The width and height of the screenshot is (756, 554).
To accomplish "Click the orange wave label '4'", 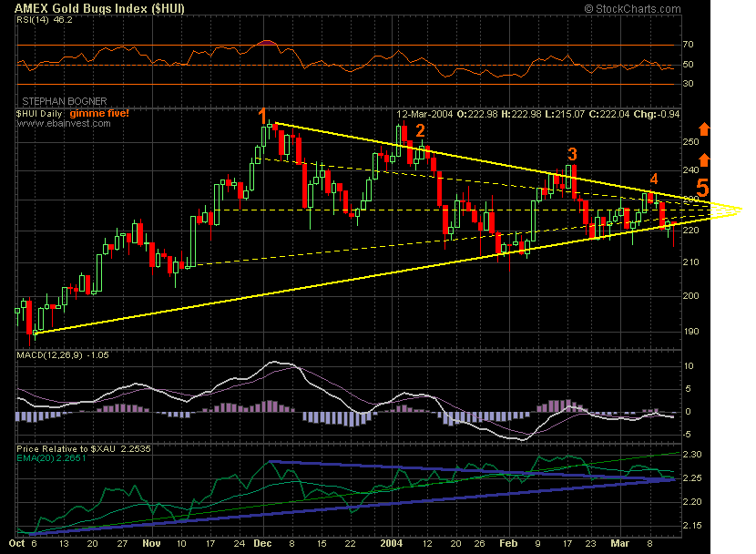I will [653, 179].
